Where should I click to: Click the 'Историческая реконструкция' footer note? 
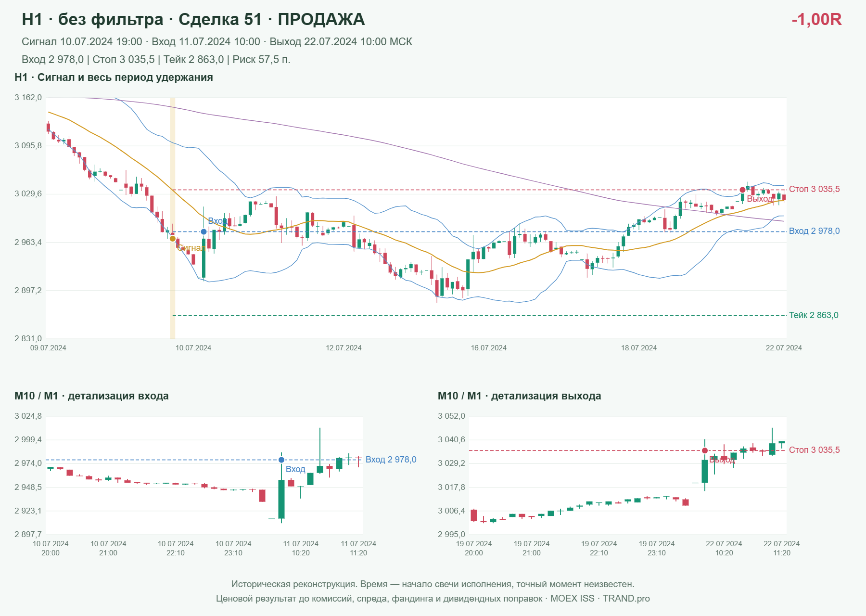(x=433, y=584)
